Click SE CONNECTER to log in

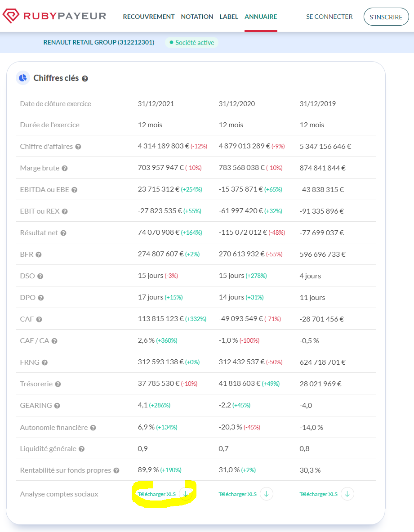[x=329, y=17]
